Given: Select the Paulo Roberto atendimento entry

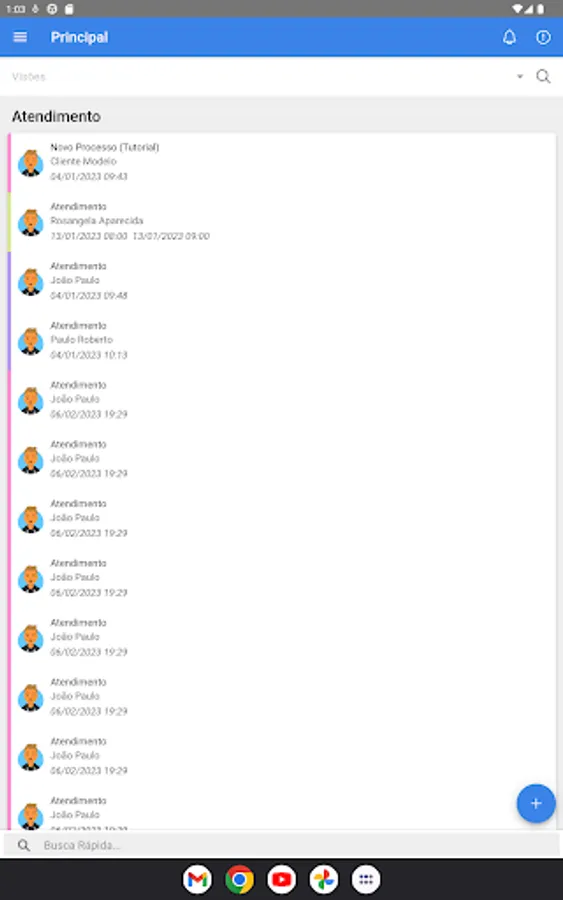Looking at the screenshot, I should pyautogui.click(x=282, y=340).
